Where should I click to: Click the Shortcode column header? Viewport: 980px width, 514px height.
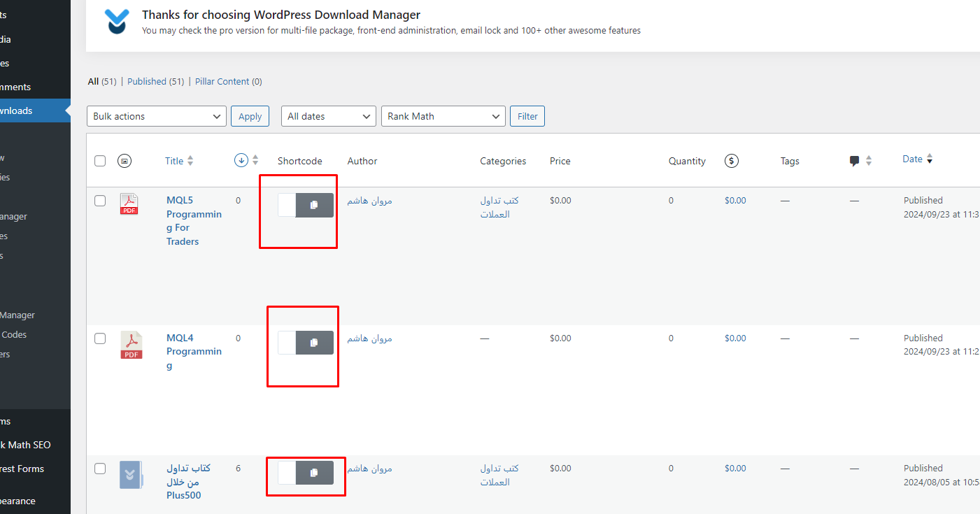pos(300,161)
